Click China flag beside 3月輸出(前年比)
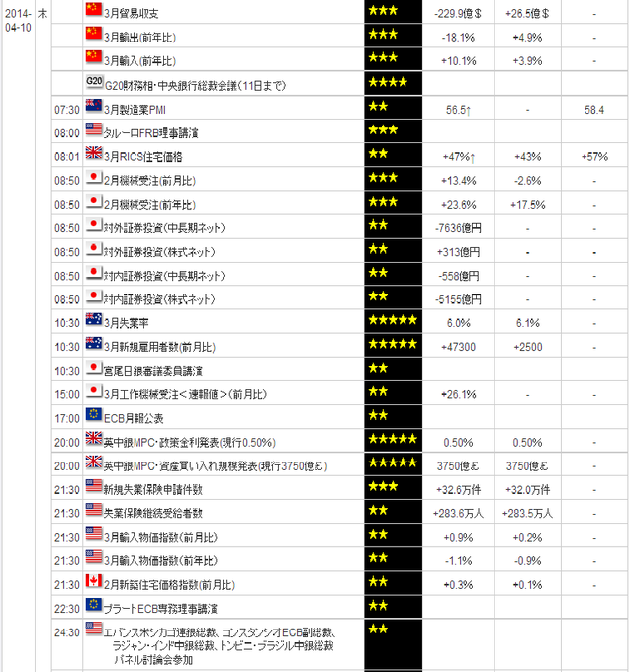 (94, 33)
